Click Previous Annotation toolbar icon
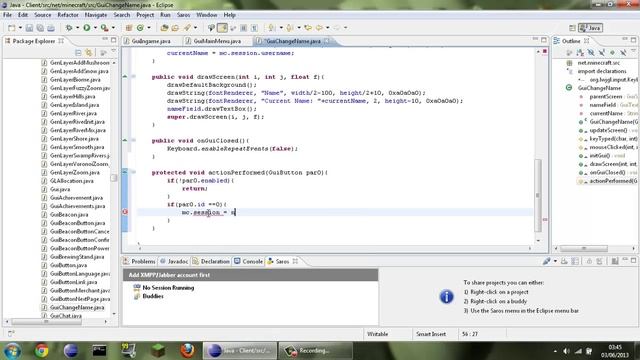 click(x=289, y=28)
